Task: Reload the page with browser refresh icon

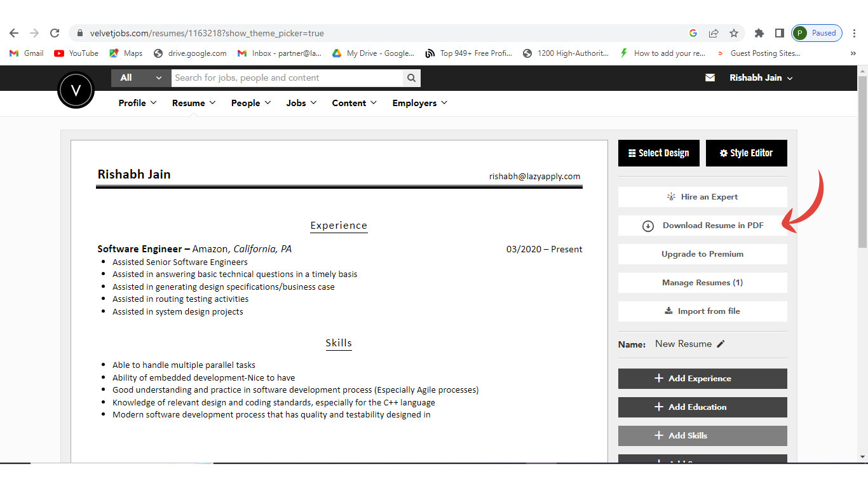Action: (x=55, y=33)
